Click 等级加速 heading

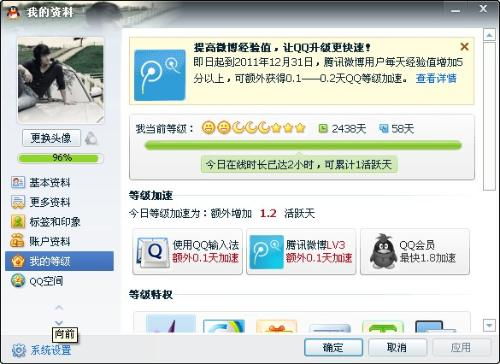(151, 195)
